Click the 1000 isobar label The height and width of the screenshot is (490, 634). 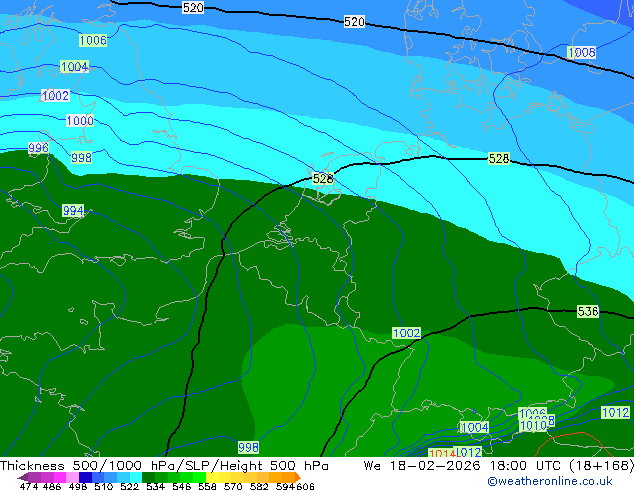coord(80,120)
